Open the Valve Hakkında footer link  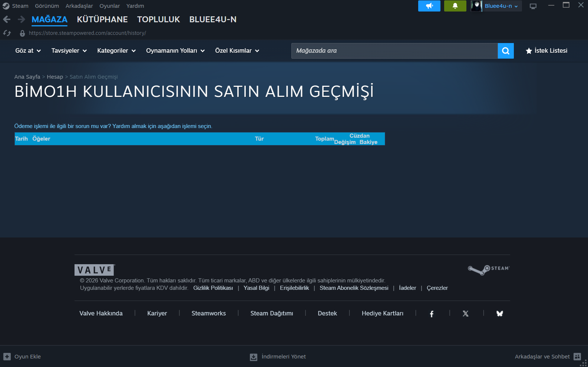101,314
